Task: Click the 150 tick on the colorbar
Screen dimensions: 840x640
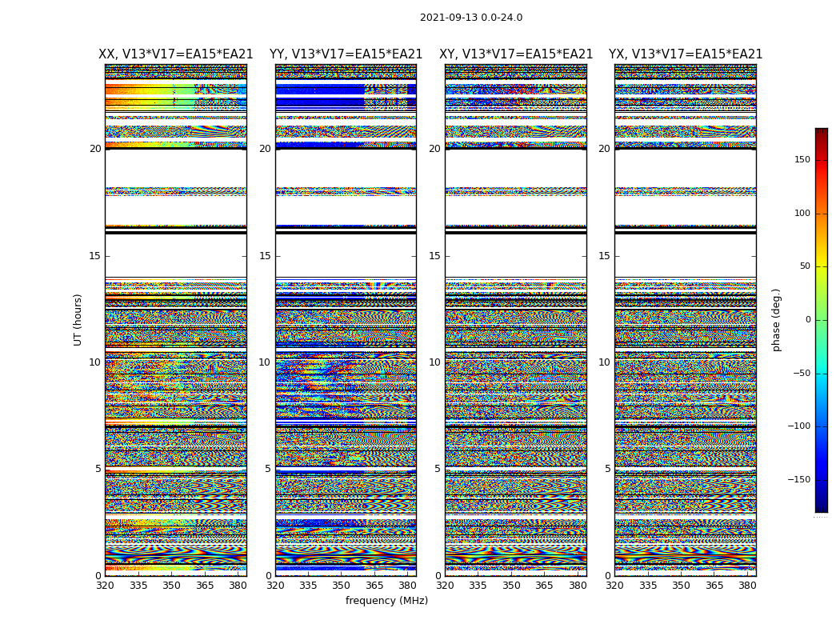Action: click(x=802, y=159)
